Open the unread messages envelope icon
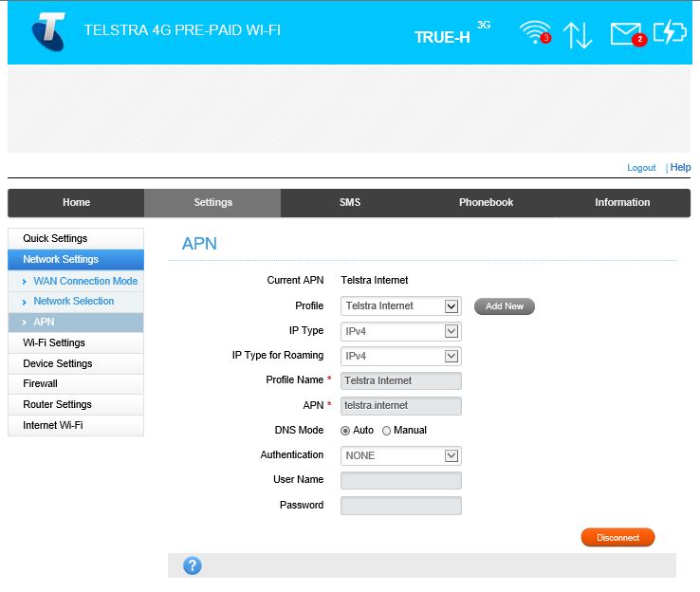The image size is (700, 592). tap(628, 34)
